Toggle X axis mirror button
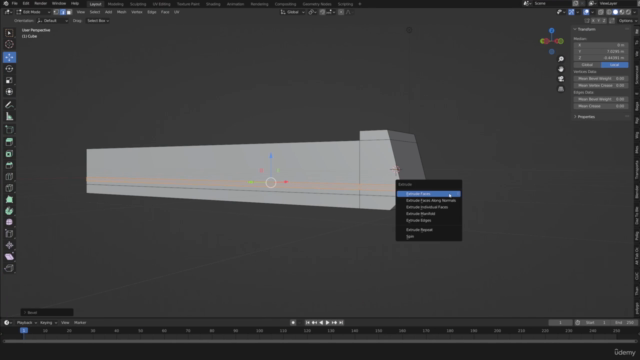The width and height of the screenshot is (640, 360). (x=593, y=20)
